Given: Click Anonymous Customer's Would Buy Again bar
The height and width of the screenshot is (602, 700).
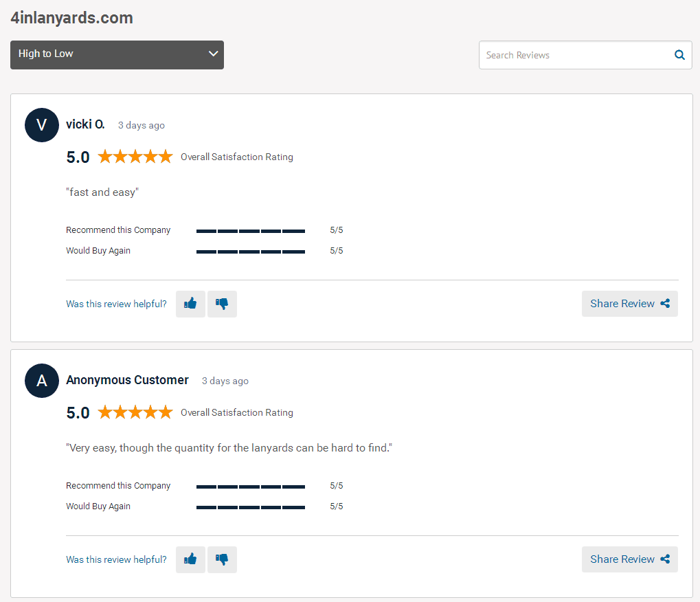Looking at the screenshot, I should coord(251,507).
